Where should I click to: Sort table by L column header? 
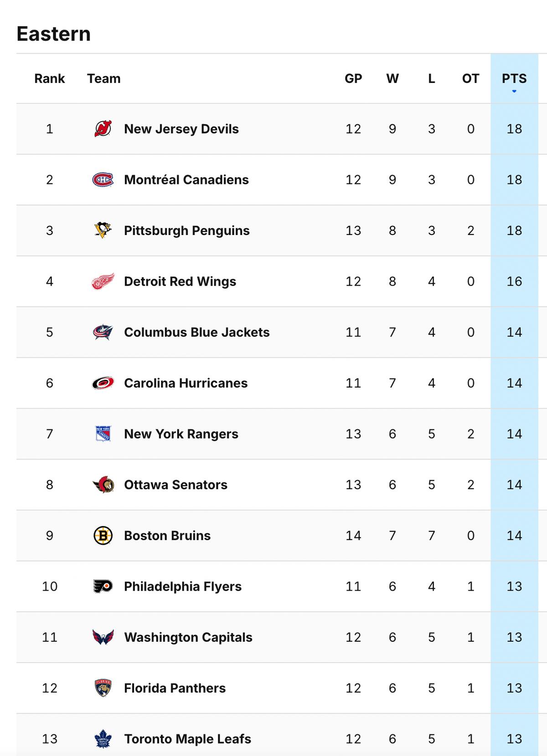tap(431, 79)
